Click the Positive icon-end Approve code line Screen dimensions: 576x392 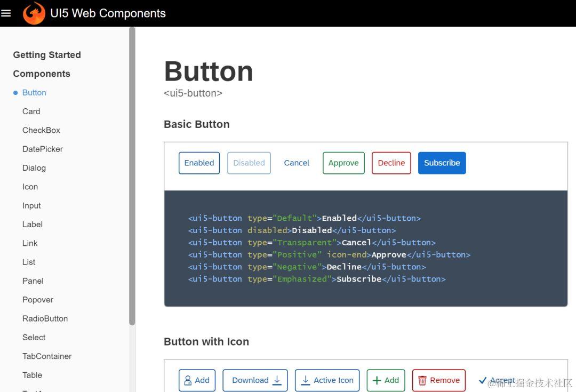pos(329,254)
